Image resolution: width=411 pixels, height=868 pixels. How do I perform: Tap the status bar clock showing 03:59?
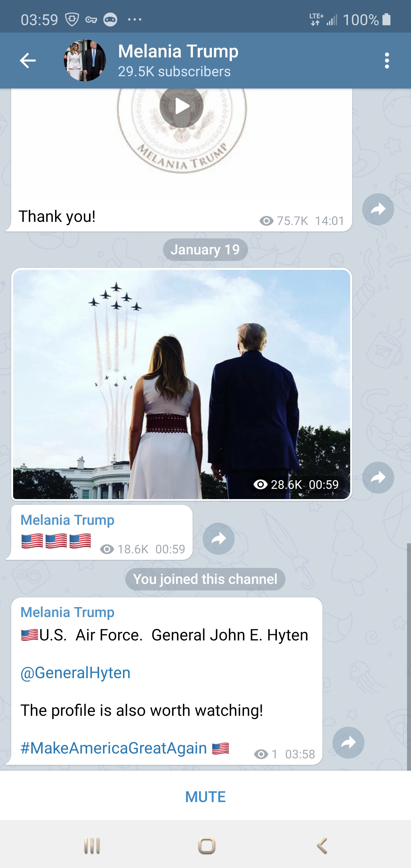39,20
